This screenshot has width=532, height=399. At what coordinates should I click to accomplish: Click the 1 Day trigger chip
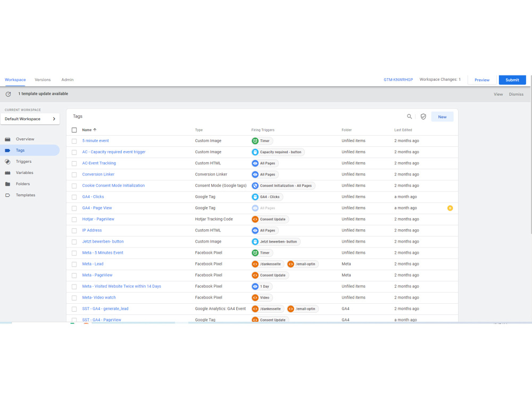262,286
